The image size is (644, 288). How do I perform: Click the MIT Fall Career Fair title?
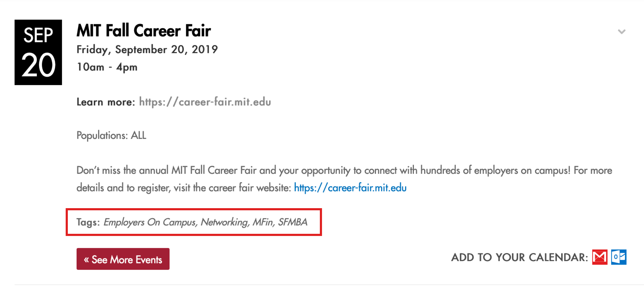pyautogui.click(x=144, y=31)
